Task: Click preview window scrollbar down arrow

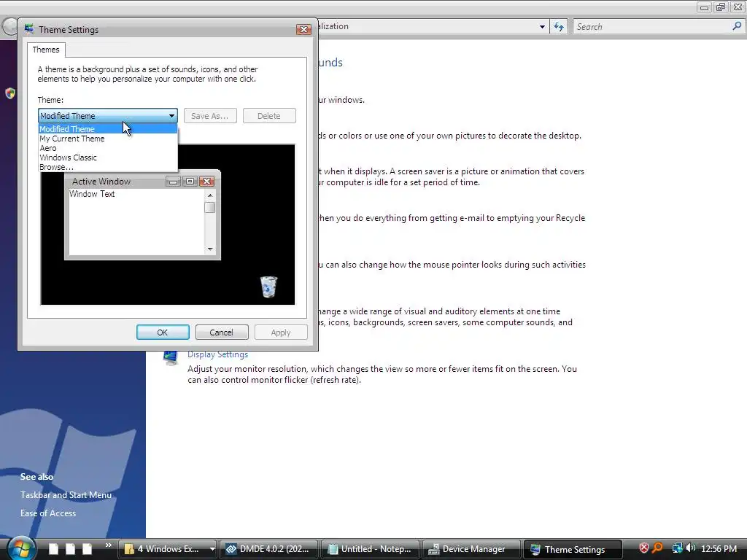Action: click(210, 249)
